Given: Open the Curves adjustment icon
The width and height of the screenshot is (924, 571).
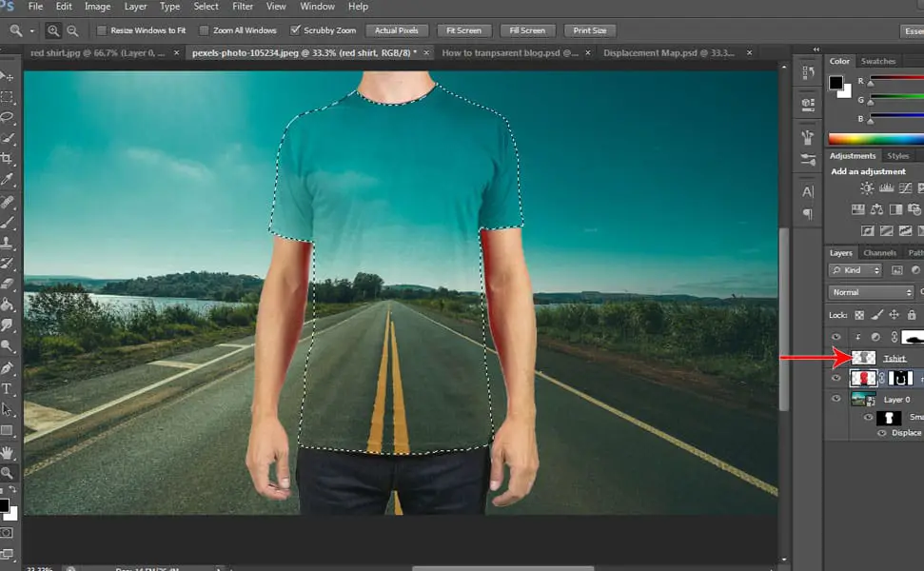Looking at the screenshot, I should tap(905, 187).
